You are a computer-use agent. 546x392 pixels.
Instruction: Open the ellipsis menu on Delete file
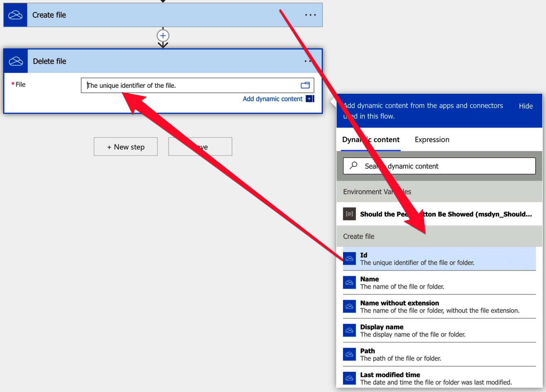tap(308, 61)
